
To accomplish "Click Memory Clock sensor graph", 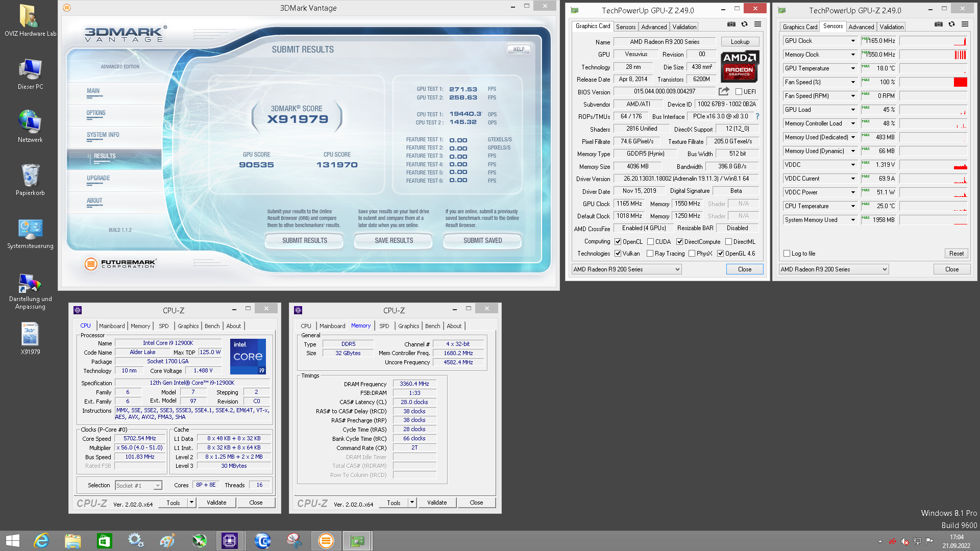I will 934,55.
